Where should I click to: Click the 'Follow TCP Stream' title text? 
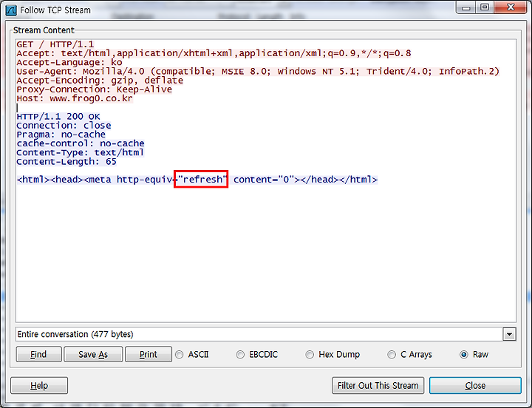pyautogui.click(x=55, y=10)
